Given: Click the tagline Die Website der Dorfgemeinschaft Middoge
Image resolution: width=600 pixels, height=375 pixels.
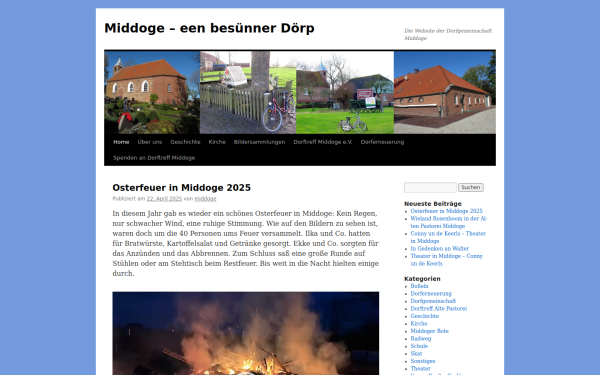Looking at the screenshot, I should pyautogui.click(x=448, y=34).
